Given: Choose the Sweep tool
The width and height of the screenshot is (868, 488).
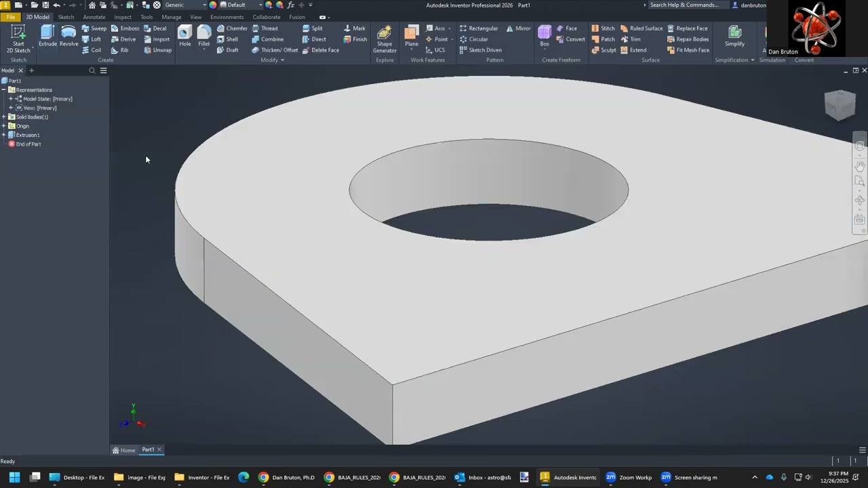Looking at the screenshot, I should coord(94,28).
